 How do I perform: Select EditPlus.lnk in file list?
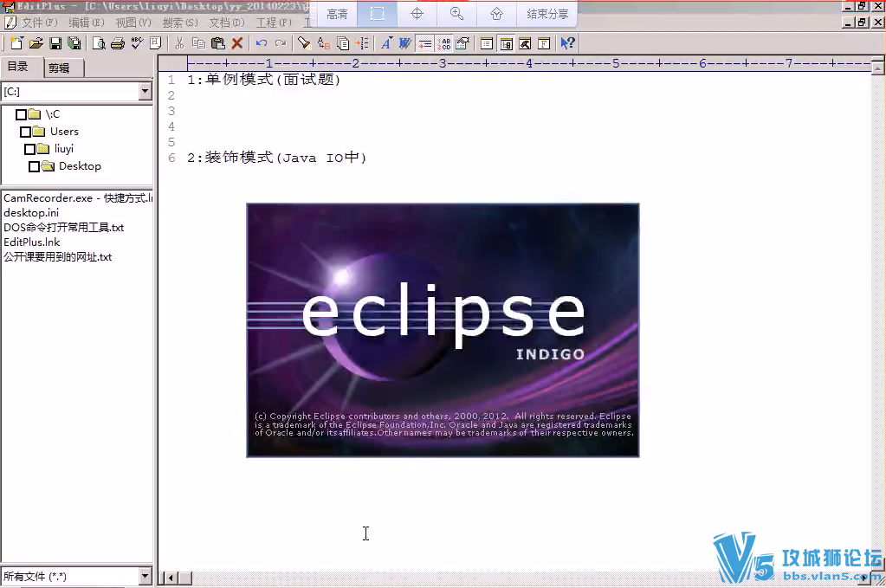[x=32, y=242]
